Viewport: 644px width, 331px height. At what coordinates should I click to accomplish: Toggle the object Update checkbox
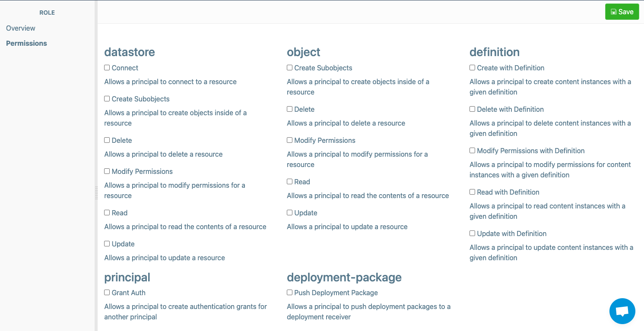pos(289,213)
